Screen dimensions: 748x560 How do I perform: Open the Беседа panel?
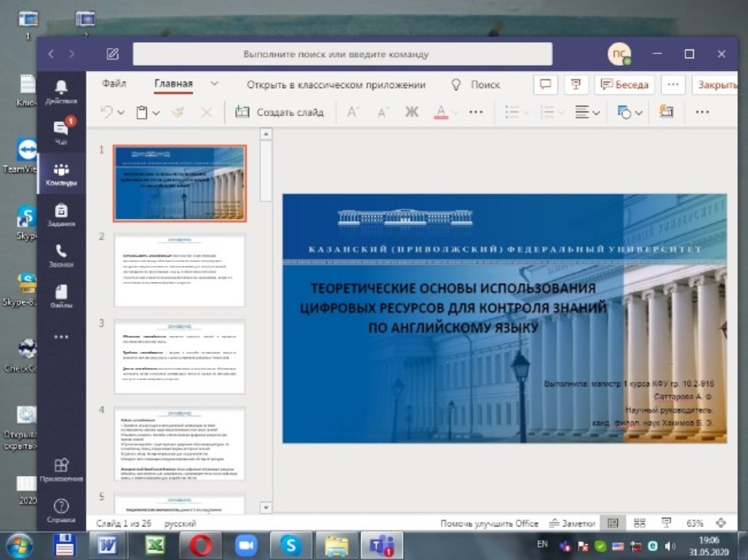pyautogui.click(x=625, y=85)
